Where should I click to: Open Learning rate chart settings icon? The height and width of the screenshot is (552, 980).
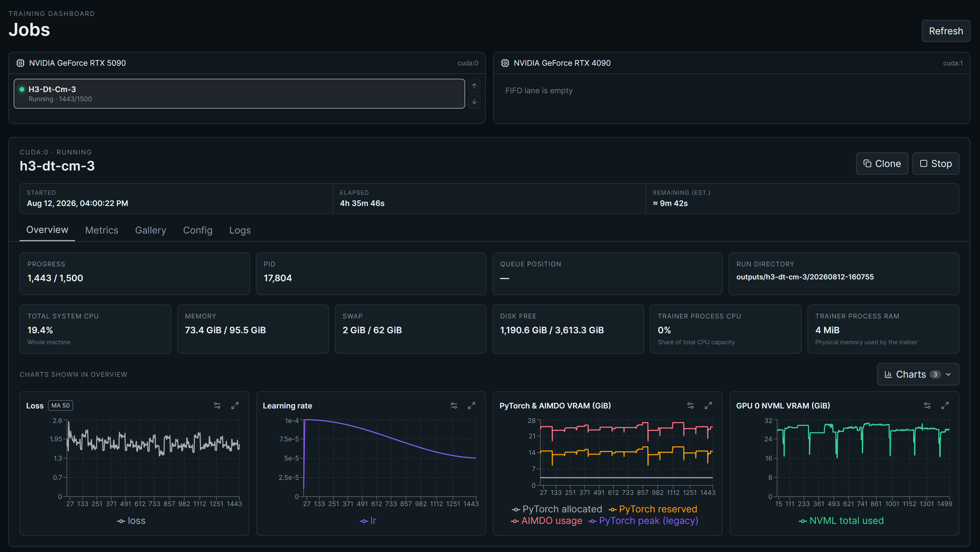(454, 405)
